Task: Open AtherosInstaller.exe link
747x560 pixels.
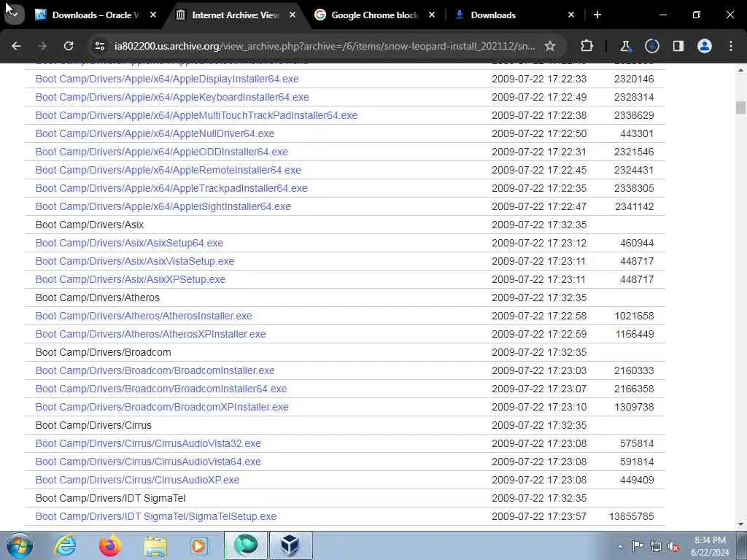Action: (x=144, y=316)
